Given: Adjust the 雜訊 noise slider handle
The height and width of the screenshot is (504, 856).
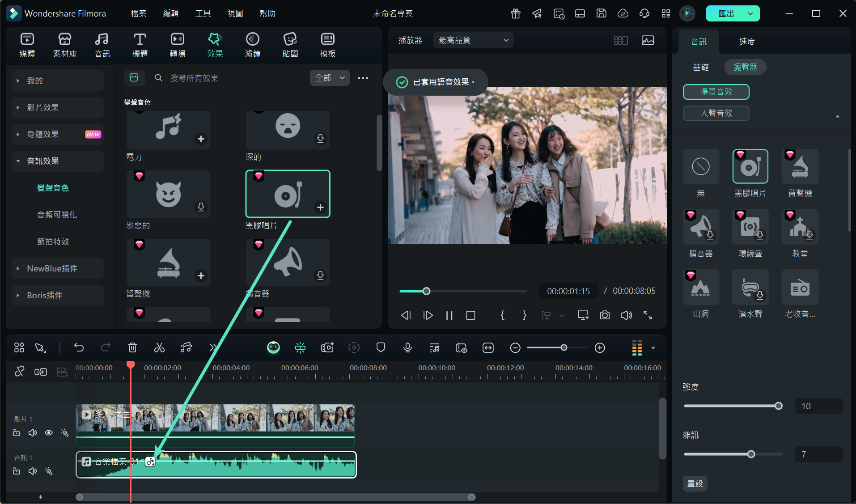Looking at the screenshot, I should 751,454.
